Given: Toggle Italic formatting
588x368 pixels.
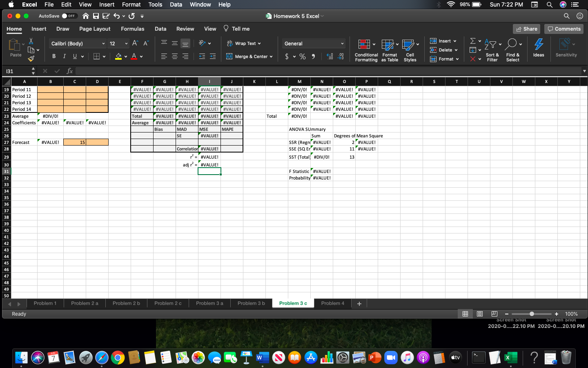Looking at the screenshot, I should [64, 56].
